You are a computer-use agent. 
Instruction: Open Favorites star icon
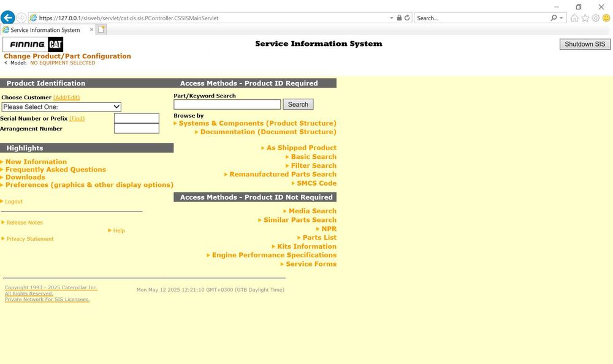click(x=585, y=18)
